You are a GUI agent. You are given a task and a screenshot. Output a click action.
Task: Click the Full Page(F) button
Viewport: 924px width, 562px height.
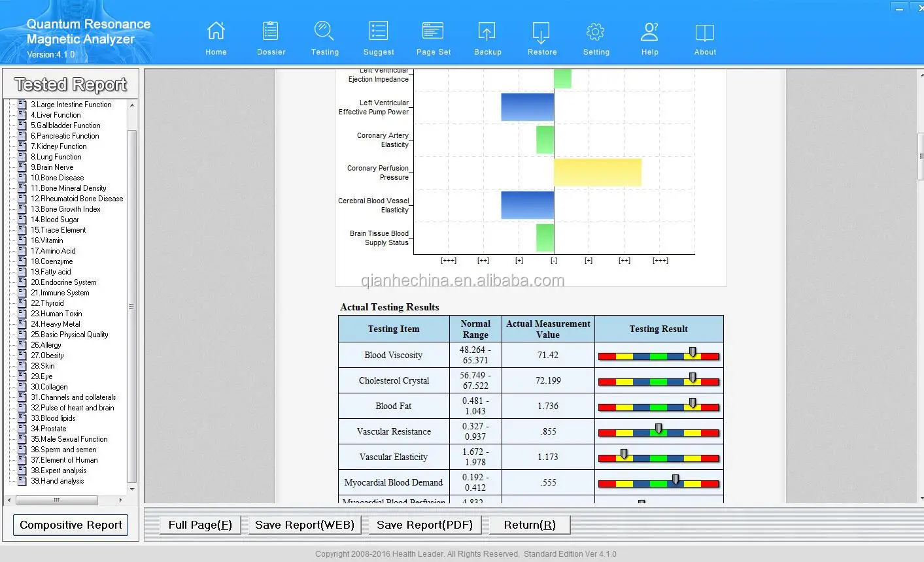[200, 525]
